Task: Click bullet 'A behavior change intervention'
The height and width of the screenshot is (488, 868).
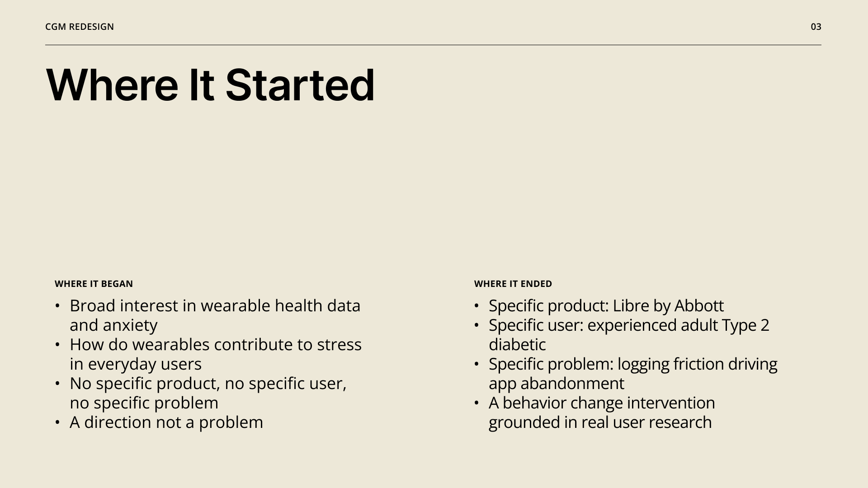Action: tap(602, 403)
